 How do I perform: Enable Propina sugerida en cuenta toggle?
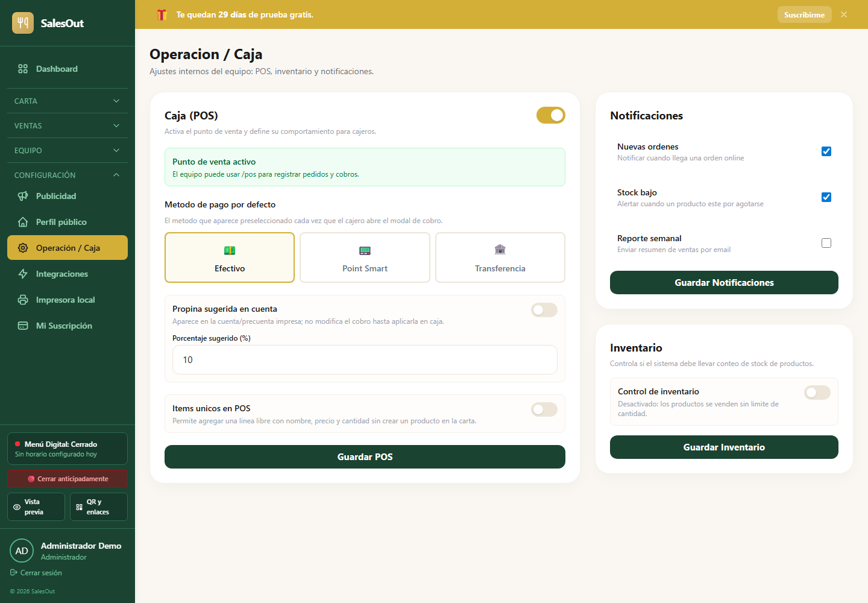[544, 310]
